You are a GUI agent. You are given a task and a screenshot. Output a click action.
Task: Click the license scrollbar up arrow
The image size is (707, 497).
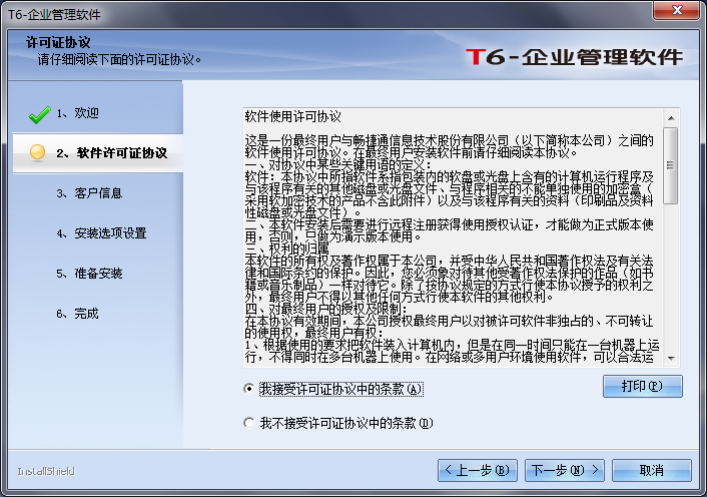pyautogui.click(x=671, y=118)
